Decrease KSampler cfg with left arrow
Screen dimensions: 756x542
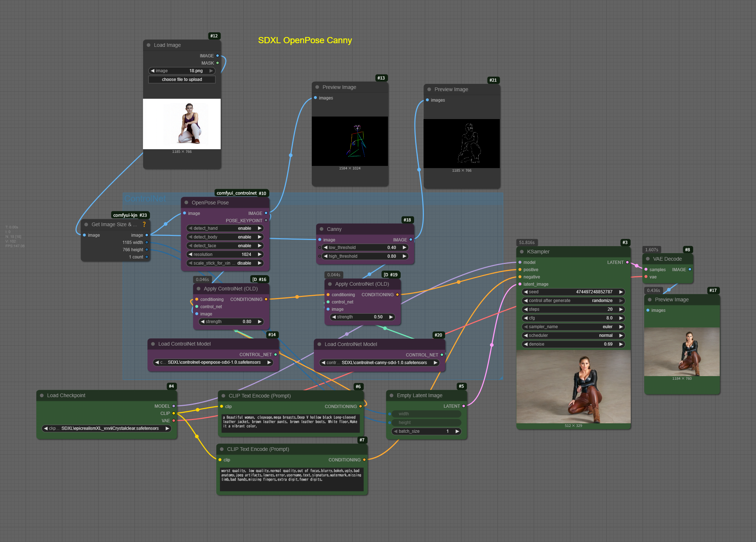[x=526, y=318]
